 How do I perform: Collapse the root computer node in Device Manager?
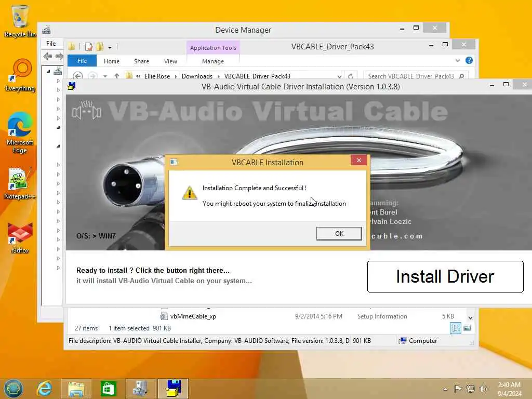48,71
